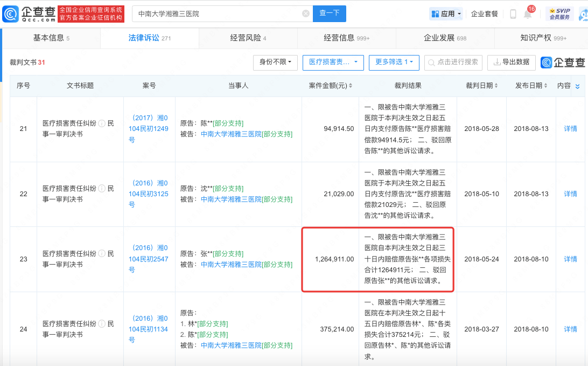Click plaintiff 张**[部分支持] in row 23
Screen dimensions: 588x366
click(x=222, y=254)
